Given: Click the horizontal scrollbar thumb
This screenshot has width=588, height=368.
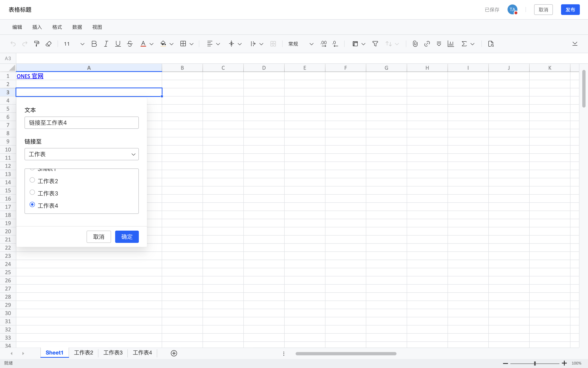Looking at the screenshot, I should coord(346,354).
